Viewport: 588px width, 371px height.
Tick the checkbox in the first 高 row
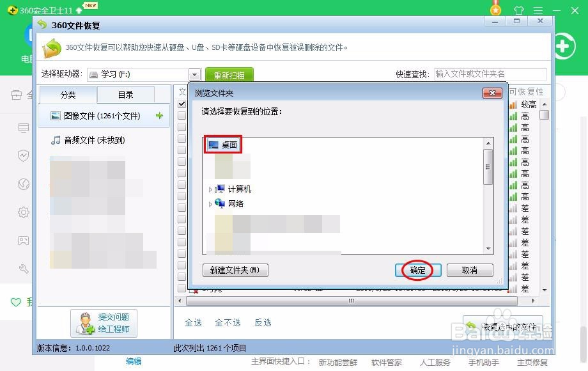(182, 116)
